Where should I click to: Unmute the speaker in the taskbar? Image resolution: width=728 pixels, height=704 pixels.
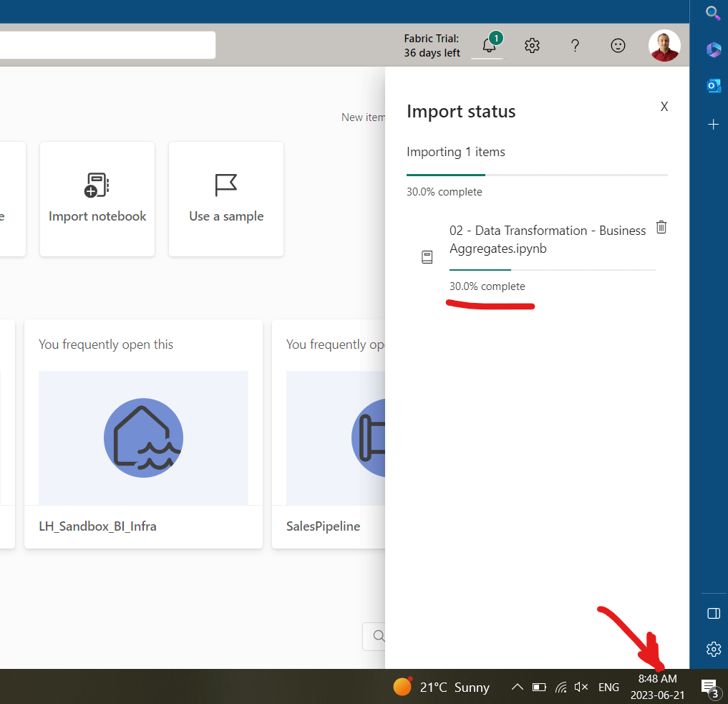pos(582,687)
